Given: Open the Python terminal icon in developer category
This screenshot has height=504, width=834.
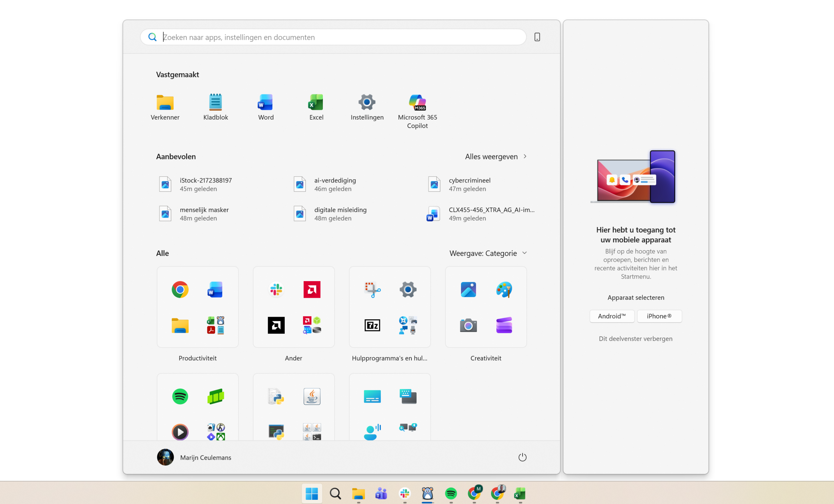Looking at the screenshot, I should point(276,432).
